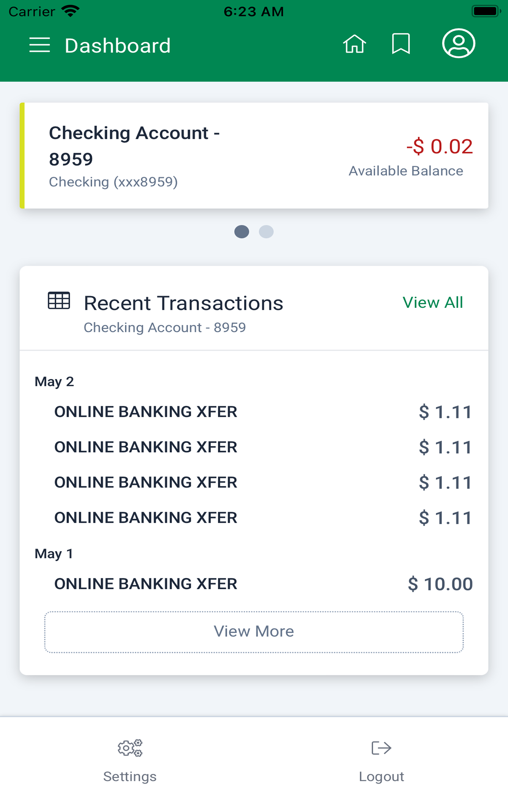Open the hamburger menu
Viewport: 508px width, 812px height.
point(39,45)
